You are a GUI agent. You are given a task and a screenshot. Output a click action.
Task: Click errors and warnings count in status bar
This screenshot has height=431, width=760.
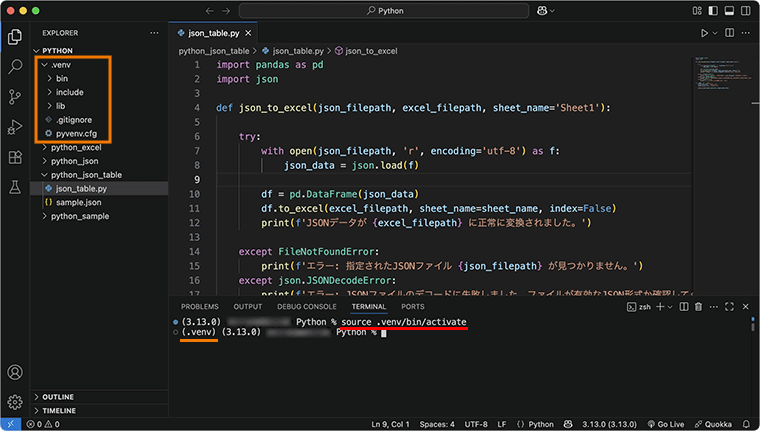43,424
